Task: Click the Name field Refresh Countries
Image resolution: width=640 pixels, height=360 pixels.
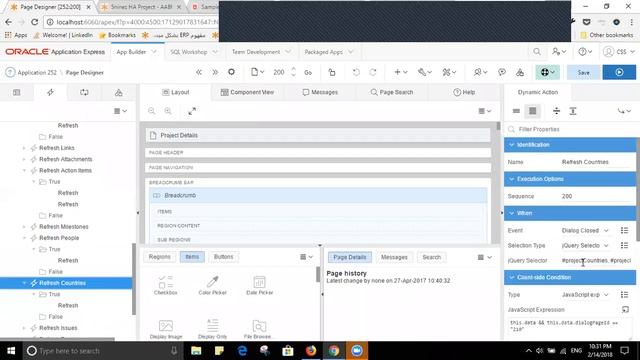Action: (x=596, y=162)
